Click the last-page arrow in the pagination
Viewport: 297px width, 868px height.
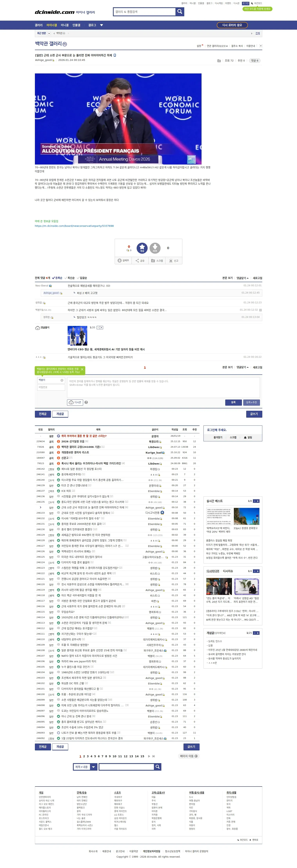tap(154, 756)
